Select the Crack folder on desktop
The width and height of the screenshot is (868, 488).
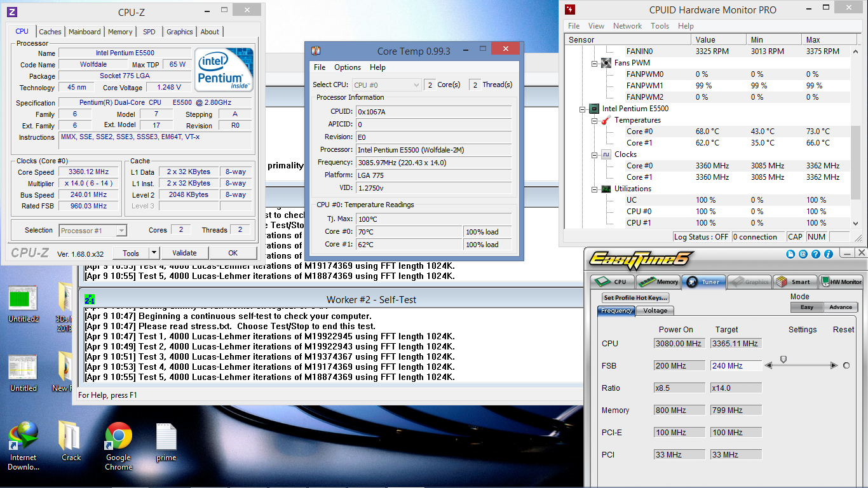[71, 442]
